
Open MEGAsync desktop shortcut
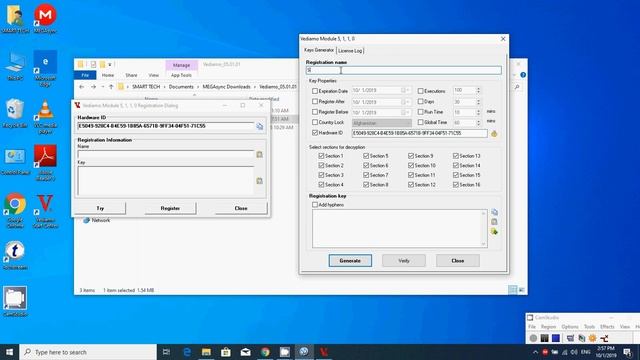[45, 18]
